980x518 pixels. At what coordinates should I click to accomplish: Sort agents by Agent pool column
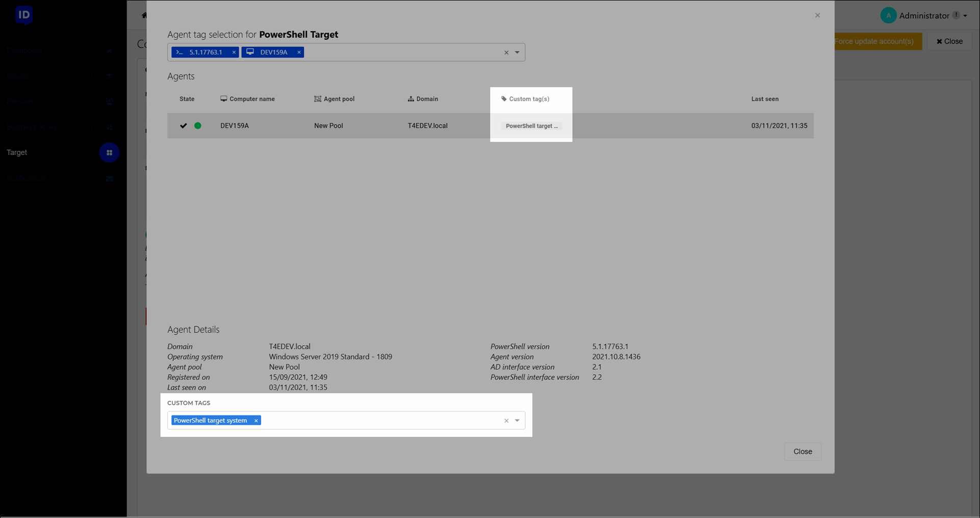pos(334,99)
